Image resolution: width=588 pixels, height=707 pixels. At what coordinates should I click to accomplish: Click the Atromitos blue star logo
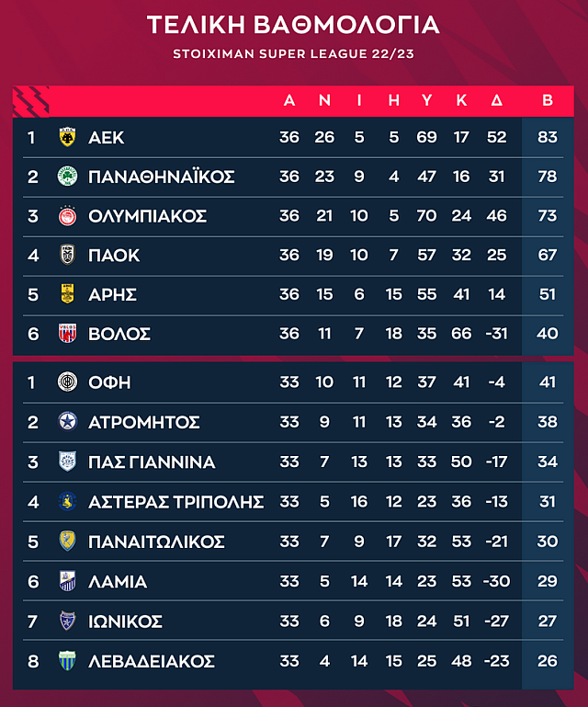point(67,422)
